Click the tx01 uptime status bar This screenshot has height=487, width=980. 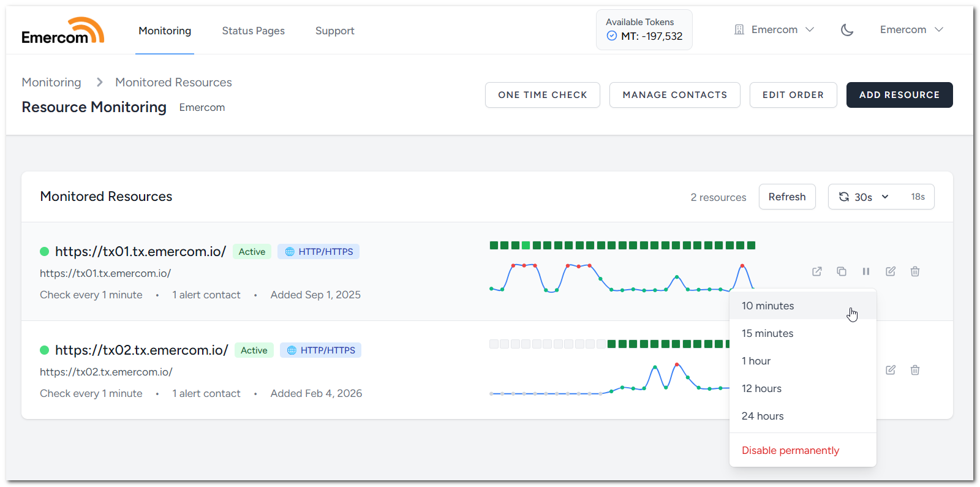[622, 246]
